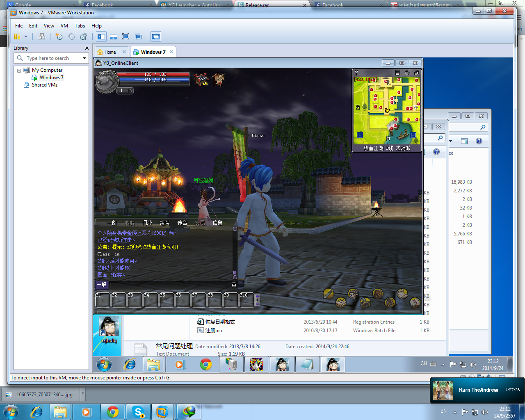
Task: Open Skype from the host taskbar
Action: click(x=138, y=412)
